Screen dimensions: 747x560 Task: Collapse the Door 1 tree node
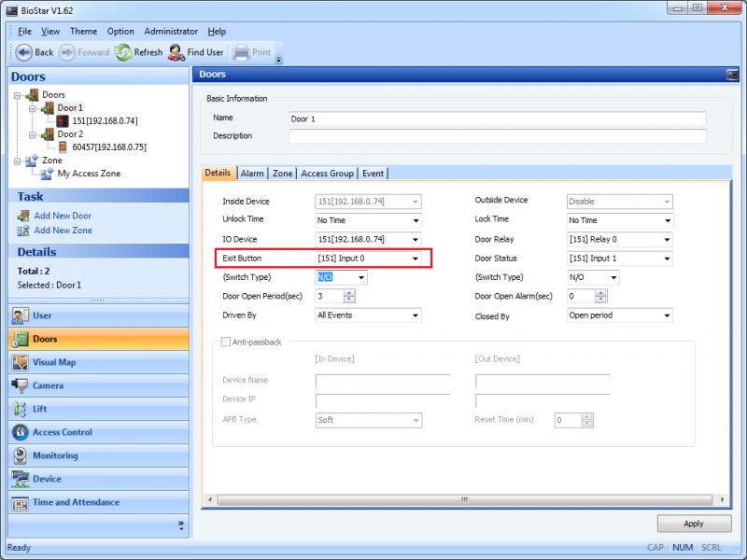(x=32, y=108)
